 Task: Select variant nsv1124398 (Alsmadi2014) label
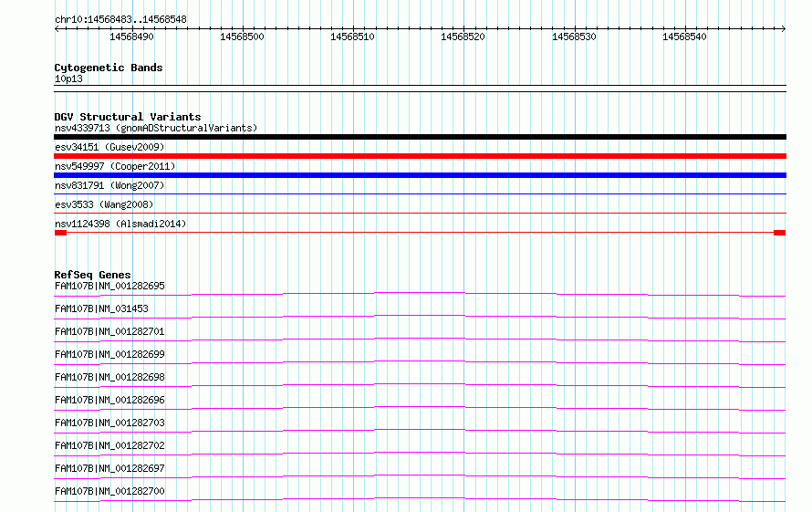120,224
